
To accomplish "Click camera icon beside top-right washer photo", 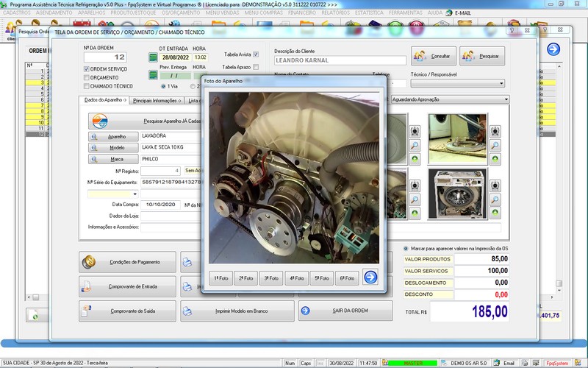I will coord(495,131).
